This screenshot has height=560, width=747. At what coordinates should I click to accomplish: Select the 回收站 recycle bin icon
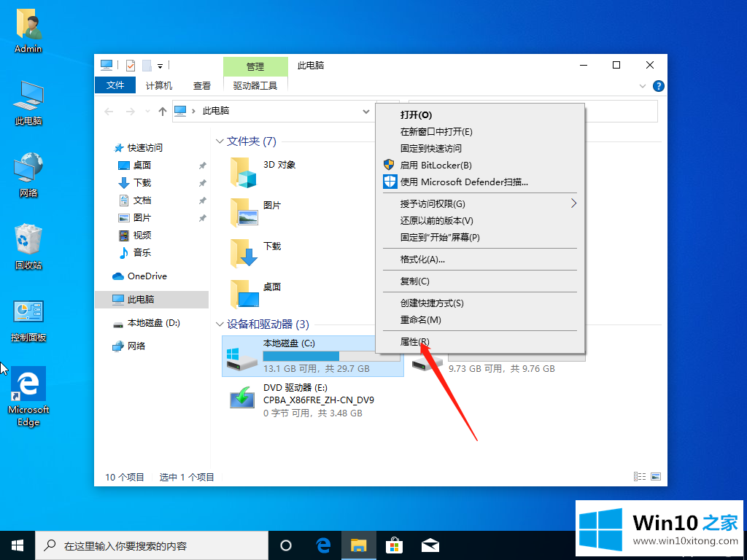28,246
